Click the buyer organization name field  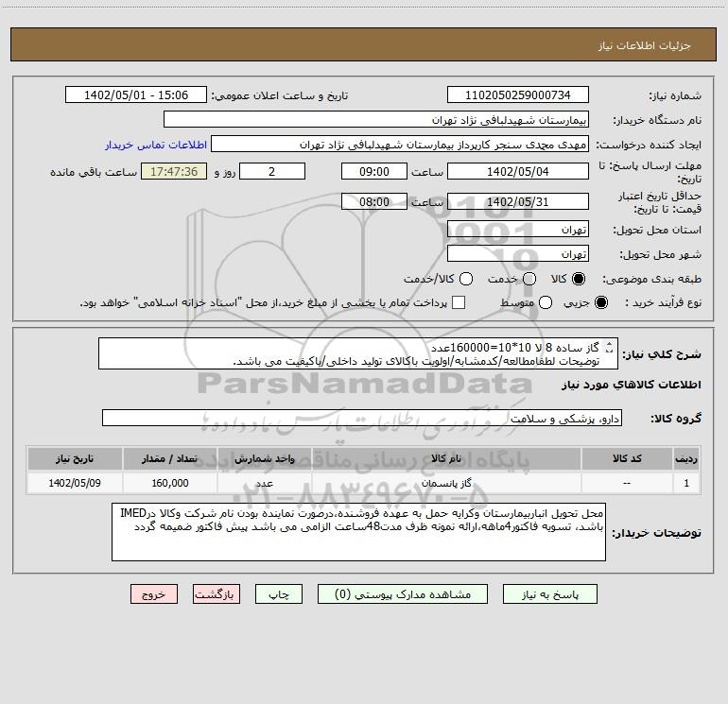click(376, 119)
